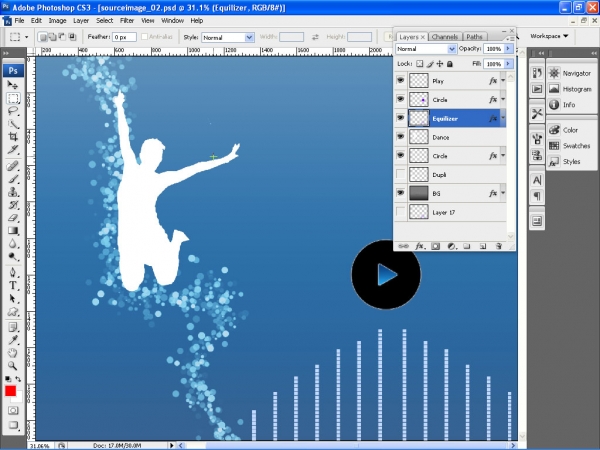This screenshot has width=600, height=450.
Task: Show the Dupli layer
Action: (x=400, y=174)
